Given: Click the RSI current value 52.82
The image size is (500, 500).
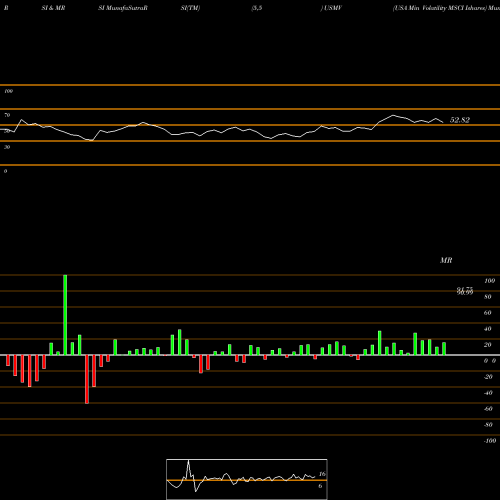Looking at the screenshot, I should click(460, 120).
